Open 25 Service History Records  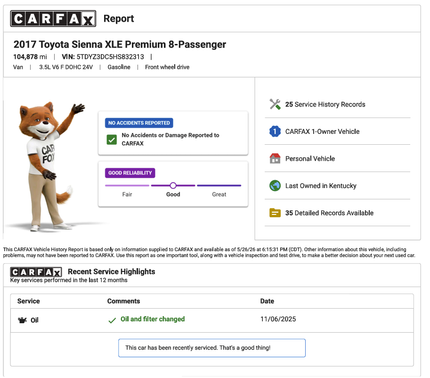(x=325, y=104)
